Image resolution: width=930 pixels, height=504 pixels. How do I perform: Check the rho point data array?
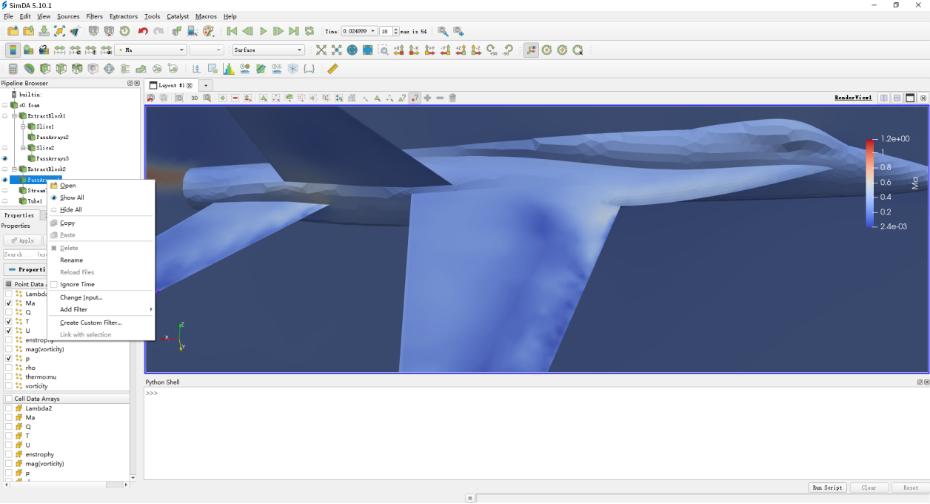(x=9, y=368)
